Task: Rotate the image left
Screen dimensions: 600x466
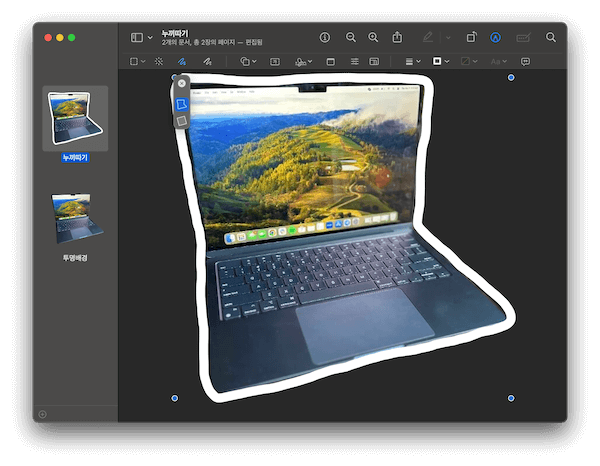Action: (471, 37)
